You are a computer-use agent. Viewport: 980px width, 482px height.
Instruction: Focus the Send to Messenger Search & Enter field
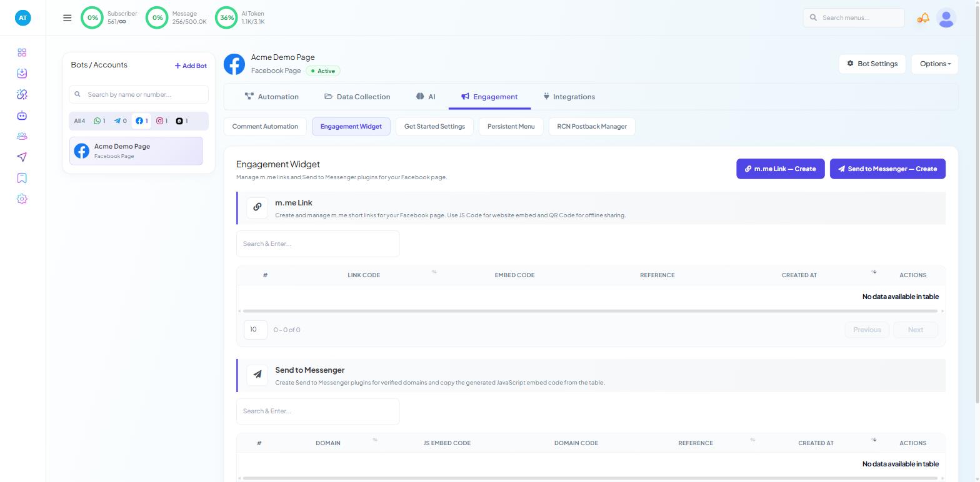(318, 411)
